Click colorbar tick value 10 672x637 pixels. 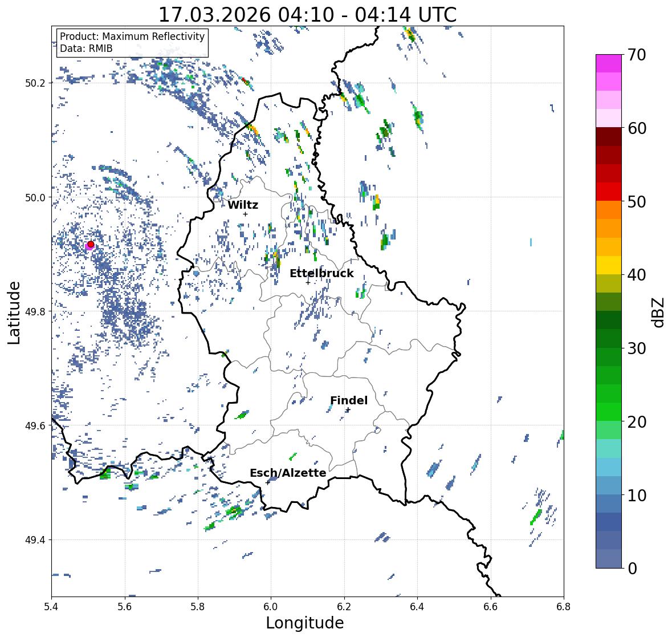coord(637,495)
